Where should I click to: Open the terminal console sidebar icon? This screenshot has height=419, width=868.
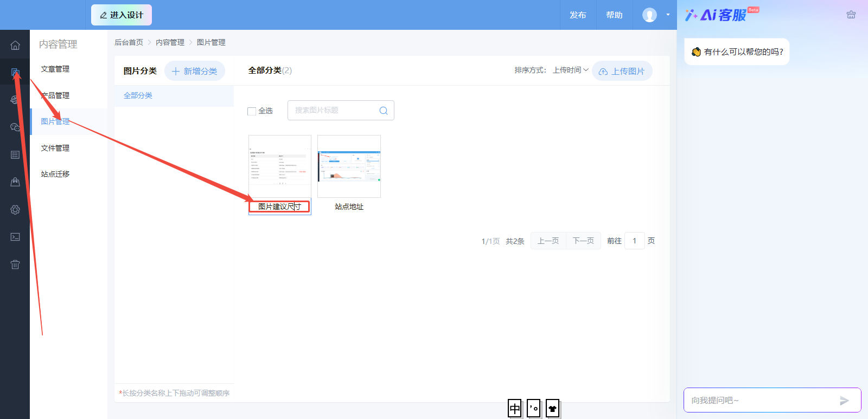(15, 237)
